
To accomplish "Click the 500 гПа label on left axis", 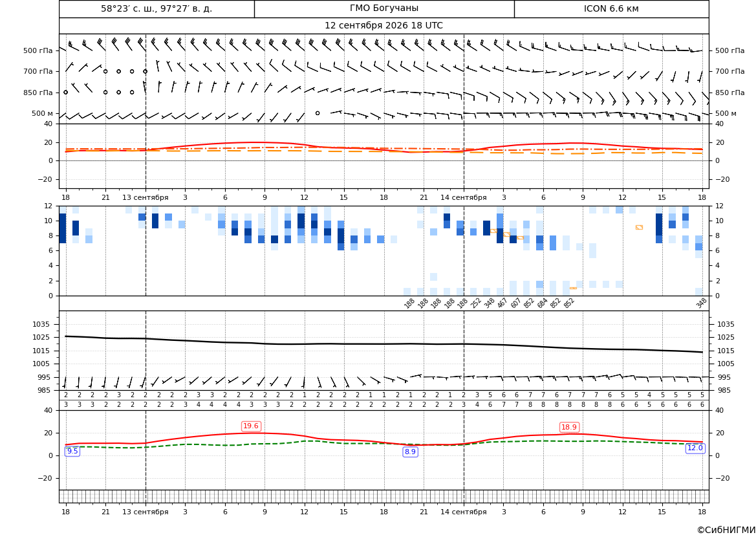I will coord(38,50).
